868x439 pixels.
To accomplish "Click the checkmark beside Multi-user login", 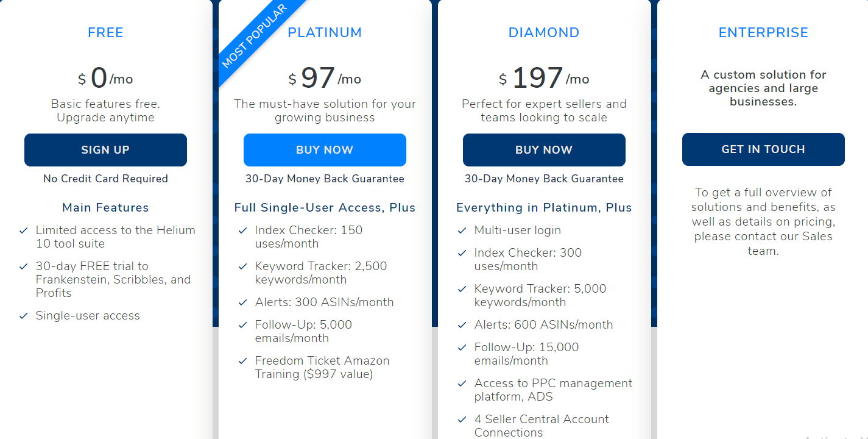I will (462, 230).
